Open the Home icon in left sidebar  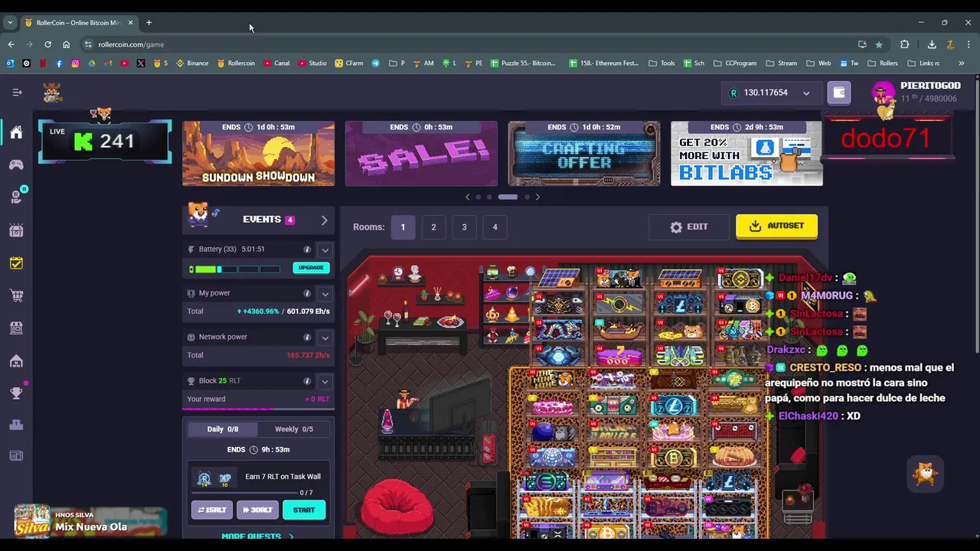pos(16,132)
